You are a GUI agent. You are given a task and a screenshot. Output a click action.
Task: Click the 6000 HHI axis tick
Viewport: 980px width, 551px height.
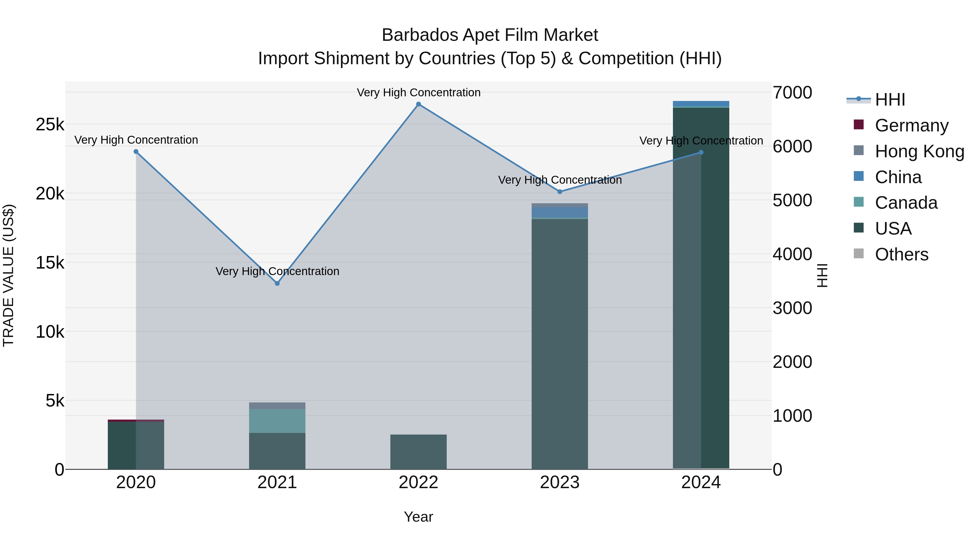point(792,146)
